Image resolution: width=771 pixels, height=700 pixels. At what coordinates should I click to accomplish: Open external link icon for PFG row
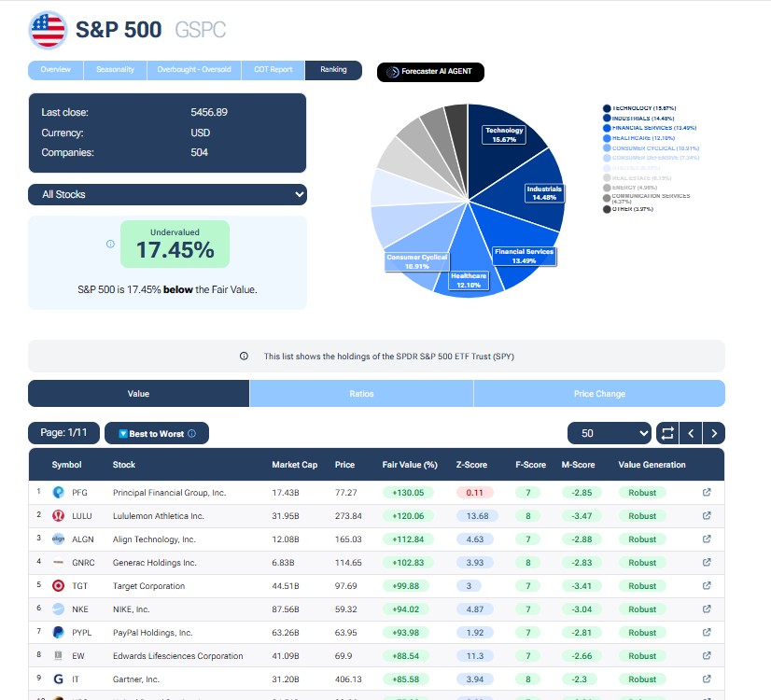pyautogui.click(x=707, y=492)
